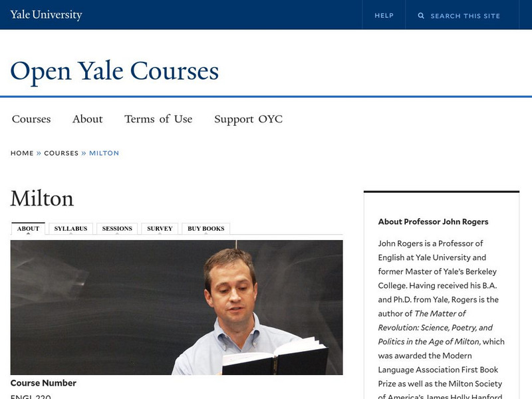Click the professor lecture photo
532x399 pixels.
coord(176,307)
